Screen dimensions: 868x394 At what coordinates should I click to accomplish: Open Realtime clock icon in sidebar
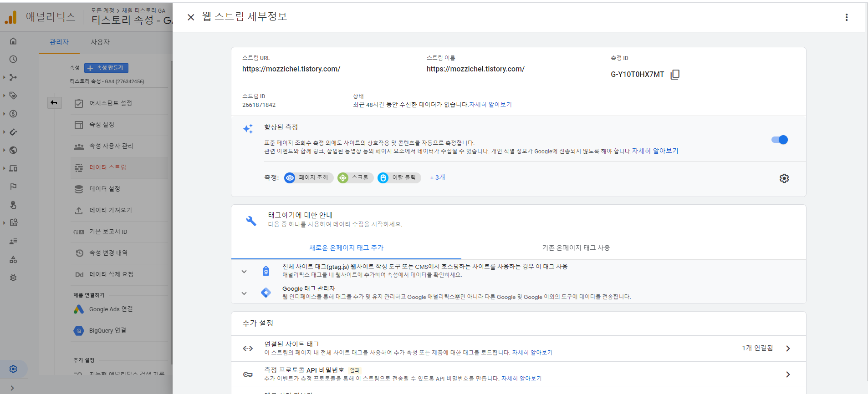tap(13, 59)
